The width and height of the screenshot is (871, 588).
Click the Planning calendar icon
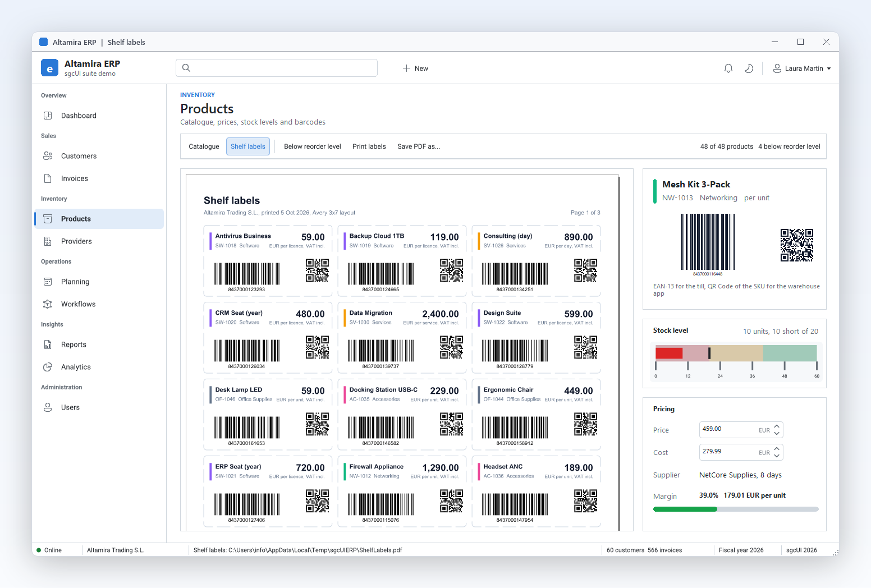pyautogui.click(x=48, y=282)
